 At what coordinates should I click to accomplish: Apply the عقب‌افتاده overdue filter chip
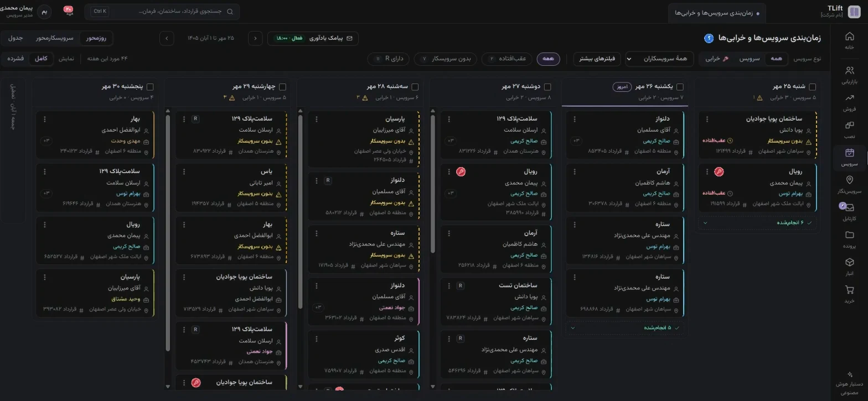[x=507, y=59]
